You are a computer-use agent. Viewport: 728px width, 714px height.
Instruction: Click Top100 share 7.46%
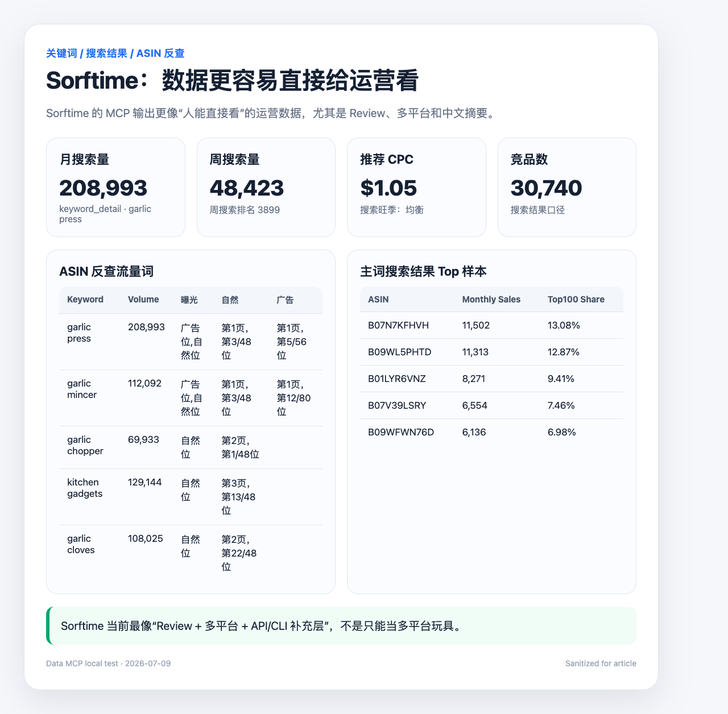(x=561, y=405)
